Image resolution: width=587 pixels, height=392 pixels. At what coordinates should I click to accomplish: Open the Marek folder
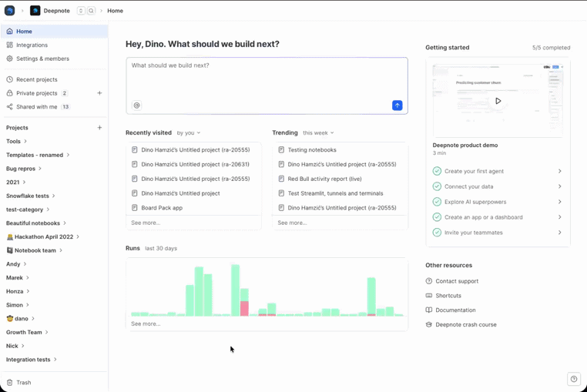[18, 278]
